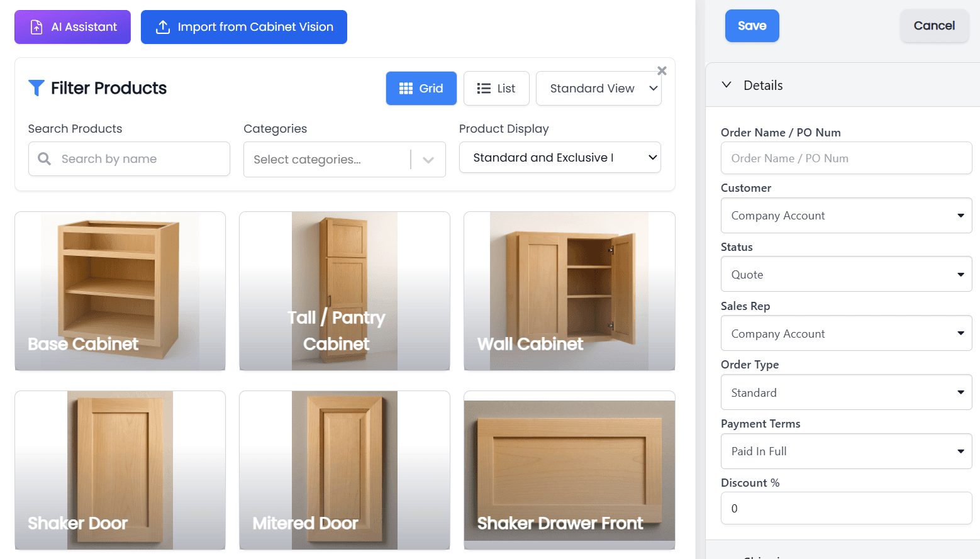Image resolution: width=980 pixels, height=559 pixels.
Task: Collapse the Details section
Action: [x=727, y=84]
